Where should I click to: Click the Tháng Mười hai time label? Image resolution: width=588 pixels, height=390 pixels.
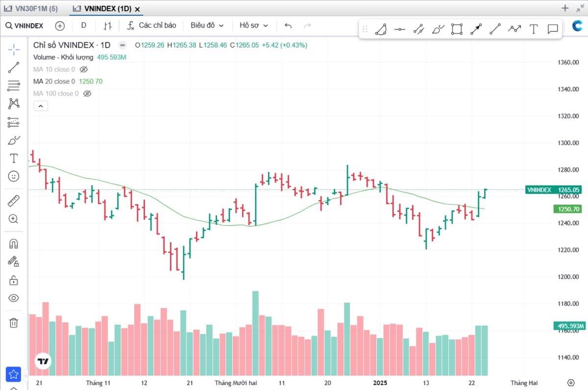(x=236, y=383)
